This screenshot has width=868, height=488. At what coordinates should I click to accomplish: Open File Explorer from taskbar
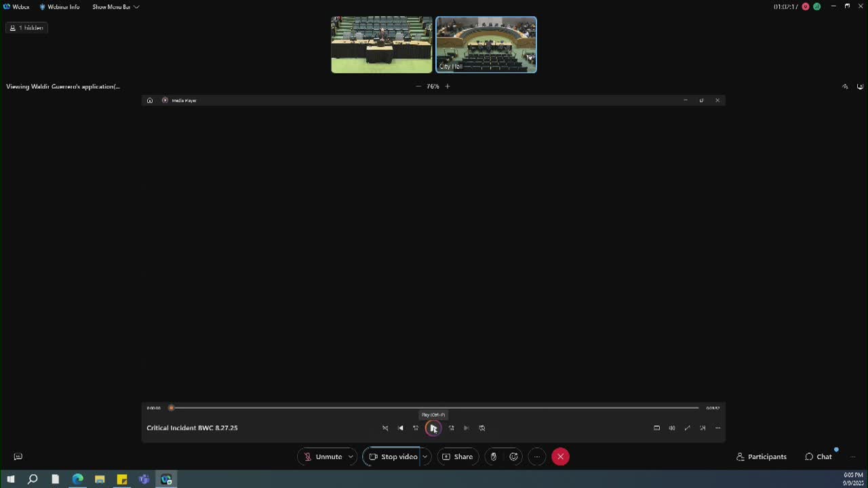tap(100, 479)
